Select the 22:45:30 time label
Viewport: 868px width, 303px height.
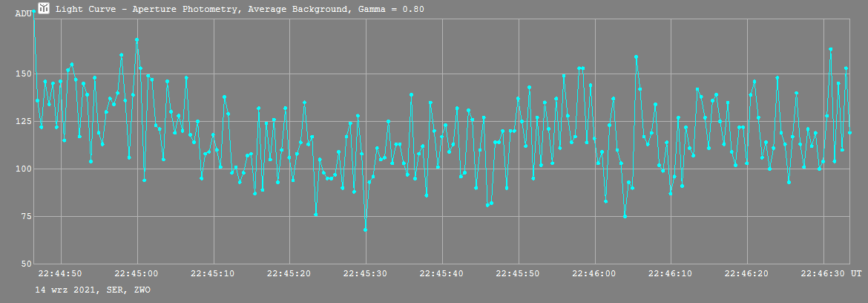click(366, 273)
